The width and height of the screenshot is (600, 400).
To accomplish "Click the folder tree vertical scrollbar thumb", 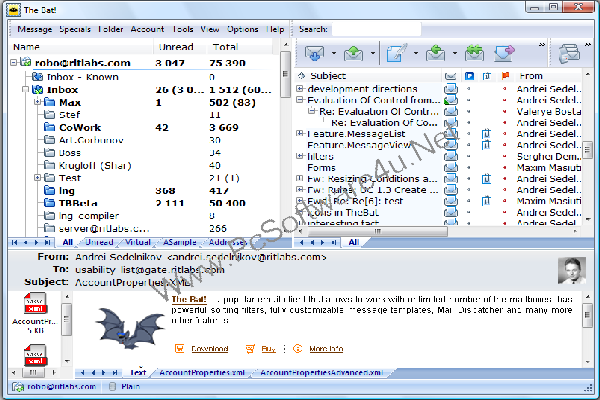I will click(285, 74).
